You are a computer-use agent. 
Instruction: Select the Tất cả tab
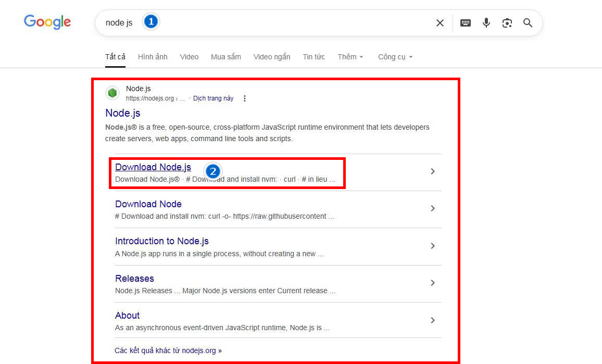tap(115, 57)
